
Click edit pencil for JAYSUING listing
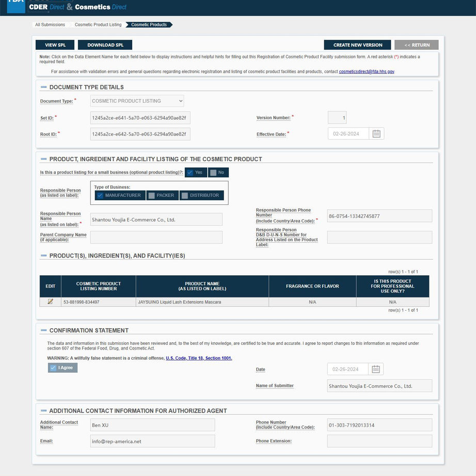[x=50, y=302]
